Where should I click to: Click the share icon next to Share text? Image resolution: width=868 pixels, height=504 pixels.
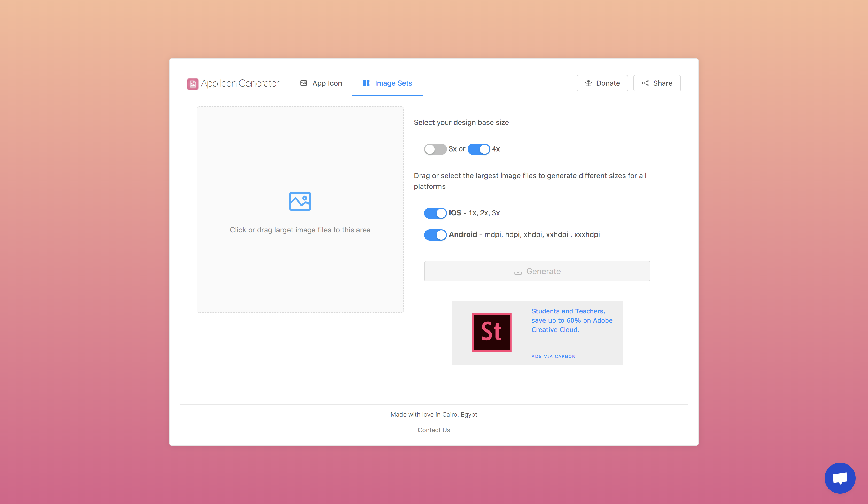click(646, 83)
